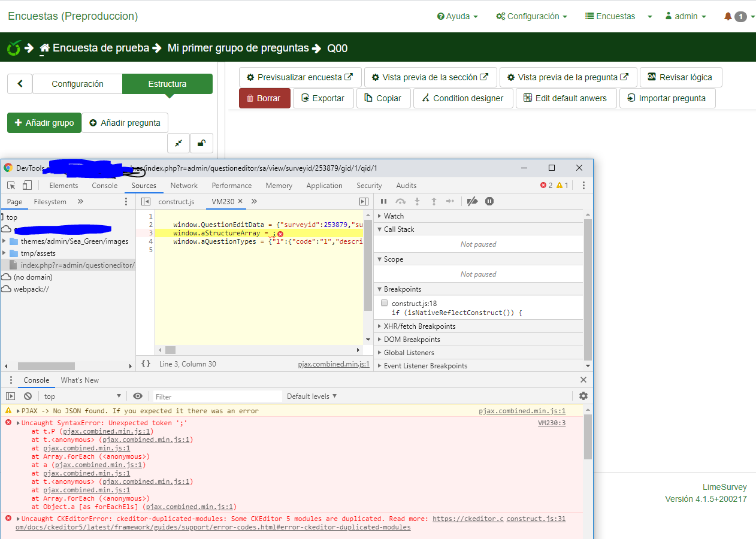Image resolution: width=756 pixels, height=539 pixels.
Task: Clear the console with the ban icon
Action: pos(28,396)
